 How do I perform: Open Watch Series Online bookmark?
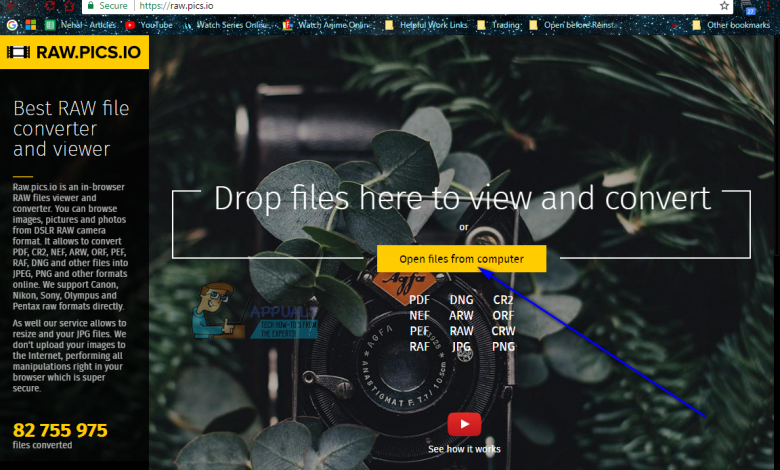coord(226,25)
